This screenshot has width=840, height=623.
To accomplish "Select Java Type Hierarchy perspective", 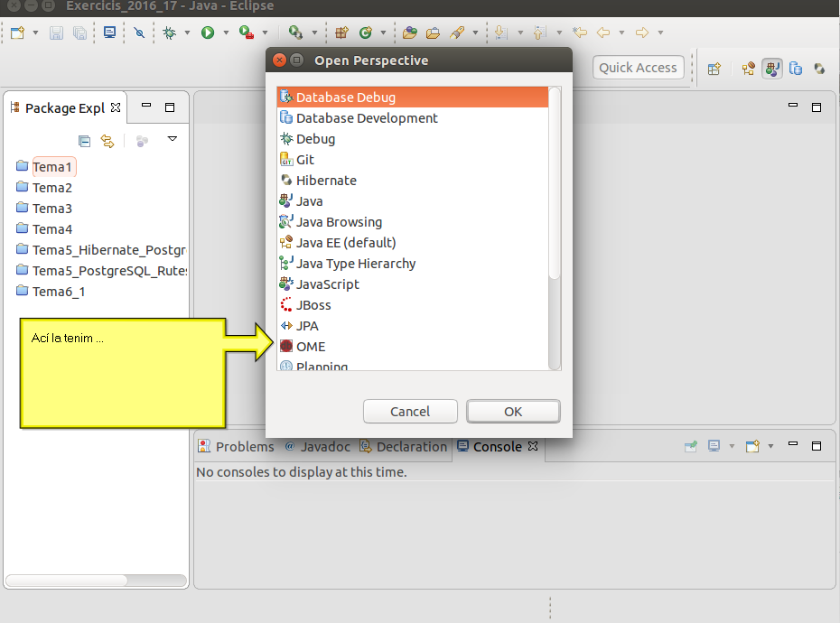I will pyautogui.click(x=413, y=264).
